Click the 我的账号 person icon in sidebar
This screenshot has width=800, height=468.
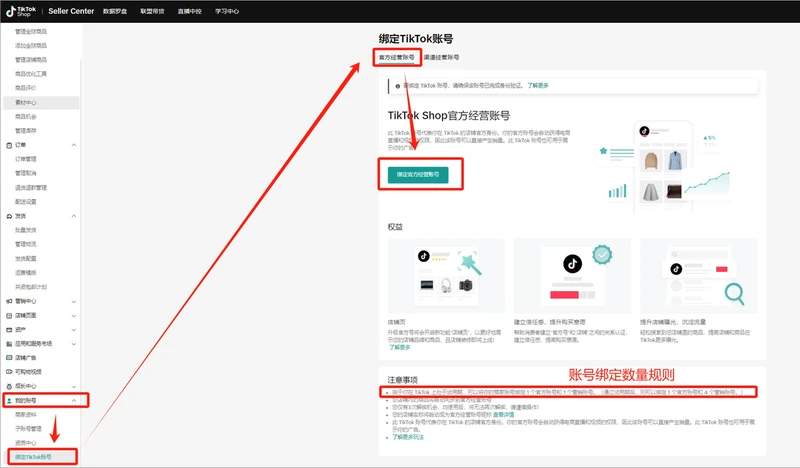point(6,400)
